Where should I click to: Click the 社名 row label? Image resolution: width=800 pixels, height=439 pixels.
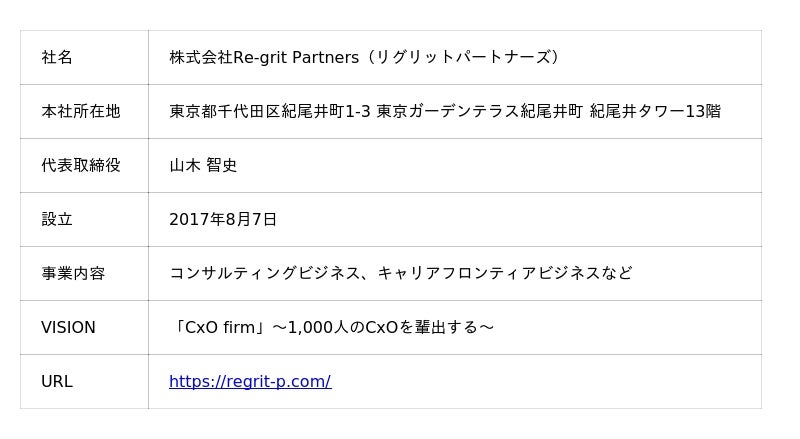tap(57, 57)
